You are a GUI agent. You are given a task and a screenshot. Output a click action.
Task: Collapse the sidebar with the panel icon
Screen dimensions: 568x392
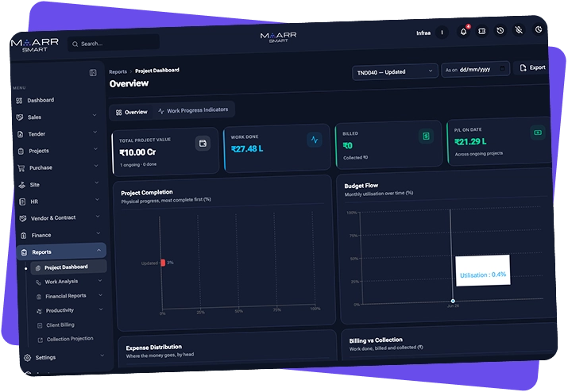click(93, 72)
